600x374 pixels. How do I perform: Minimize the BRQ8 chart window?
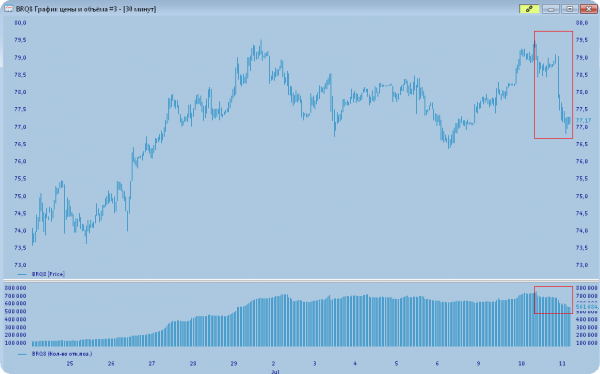(551, 9)
